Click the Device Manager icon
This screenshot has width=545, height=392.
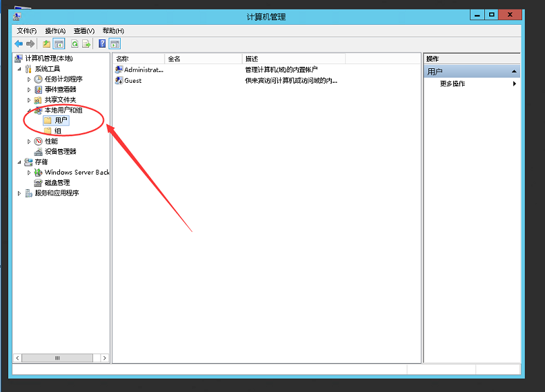(38, 152)
